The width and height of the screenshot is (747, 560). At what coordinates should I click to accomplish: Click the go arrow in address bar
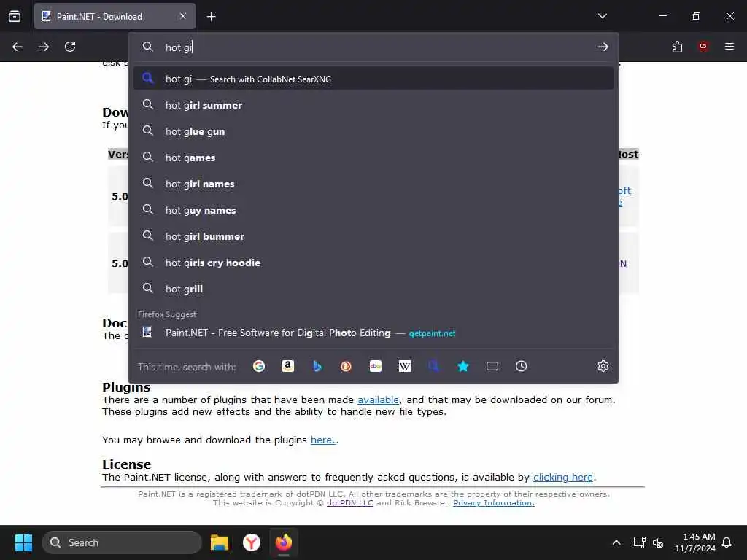point(603,47)
